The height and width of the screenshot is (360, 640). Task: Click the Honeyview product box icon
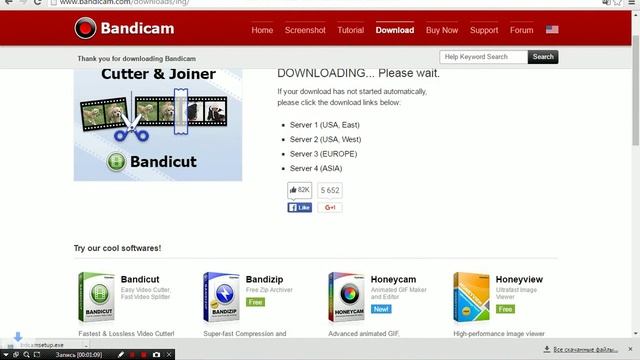(x=471, y=297)
